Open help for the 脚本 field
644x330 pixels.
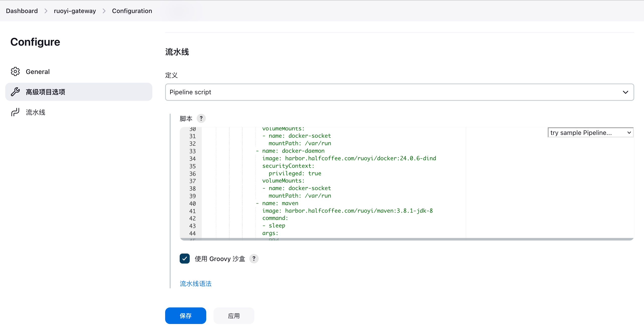click(x=201, y=118)
